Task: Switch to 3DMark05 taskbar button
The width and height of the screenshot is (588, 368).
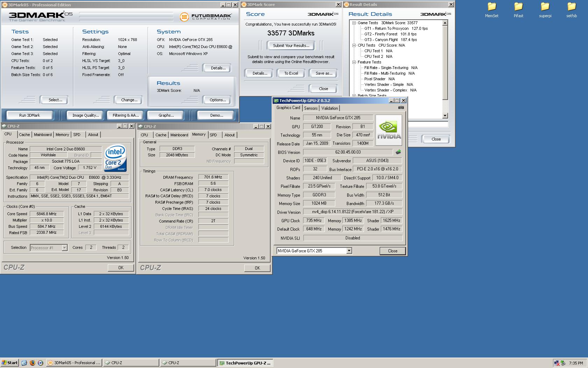Action: click(x=74, y=363)
